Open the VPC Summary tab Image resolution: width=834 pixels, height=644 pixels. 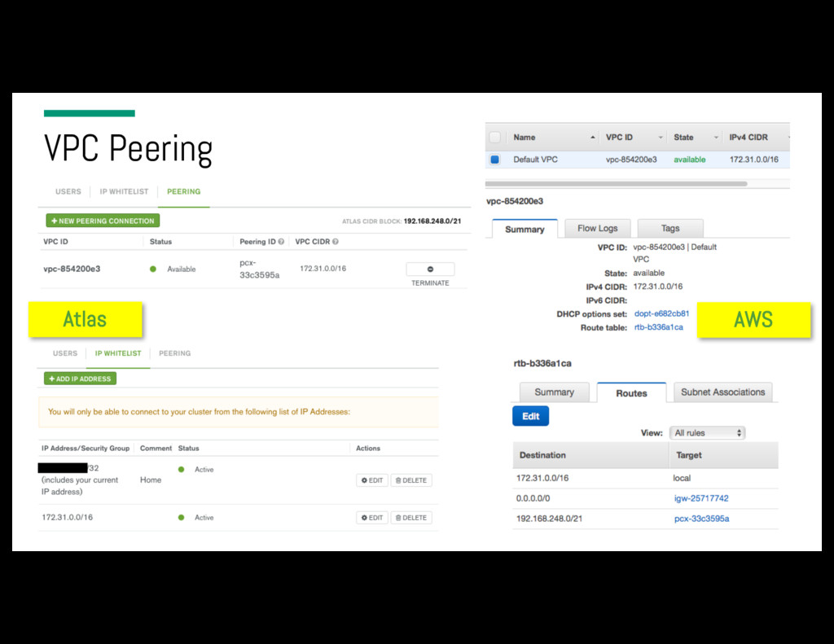[525, 230]
